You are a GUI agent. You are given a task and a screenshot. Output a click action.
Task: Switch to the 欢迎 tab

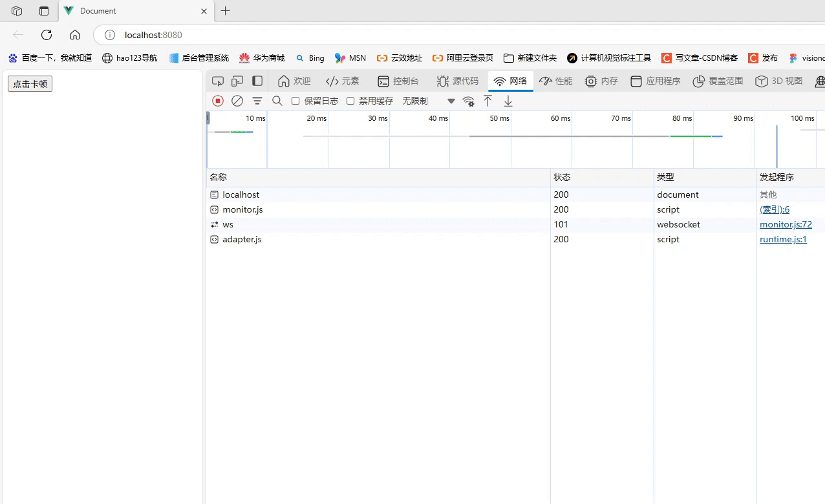point(294,81)
